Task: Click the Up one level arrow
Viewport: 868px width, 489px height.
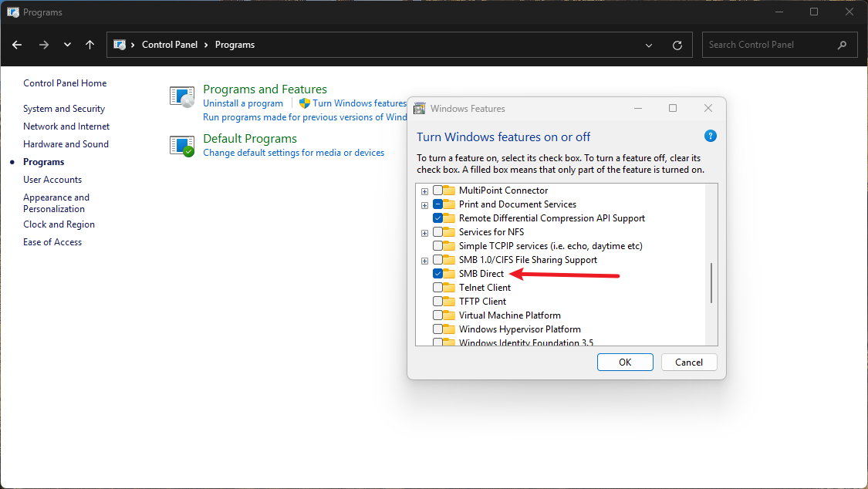Action: point(90,45)
